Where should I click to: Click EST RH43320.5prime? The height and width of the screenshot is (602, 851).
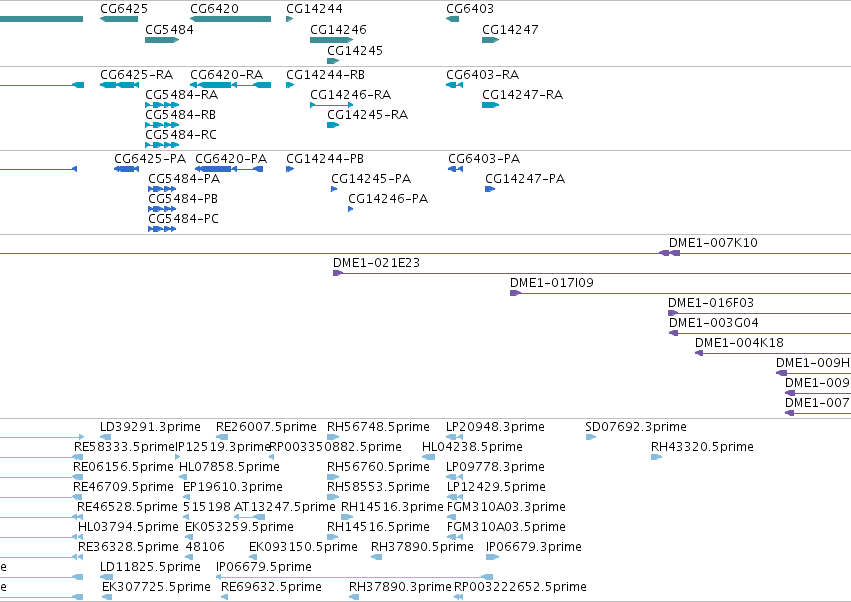702,447
